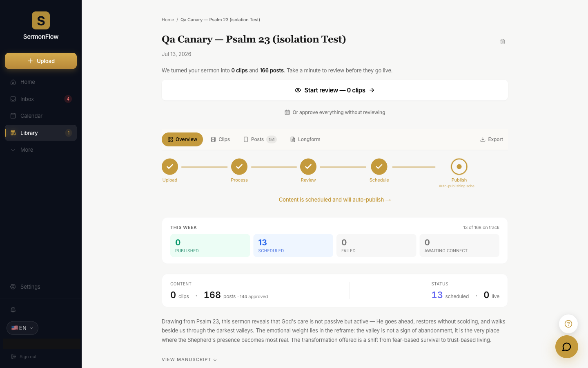Click Sign out
This screenshot has width=588, height=368.
coord(24,357)
